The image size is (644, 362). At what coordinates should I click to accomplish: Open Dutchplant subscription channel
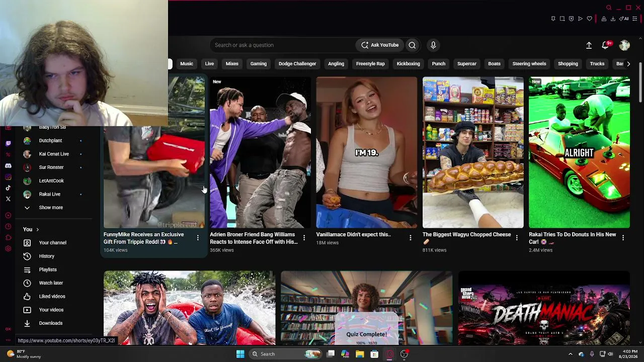coord(50,141)
